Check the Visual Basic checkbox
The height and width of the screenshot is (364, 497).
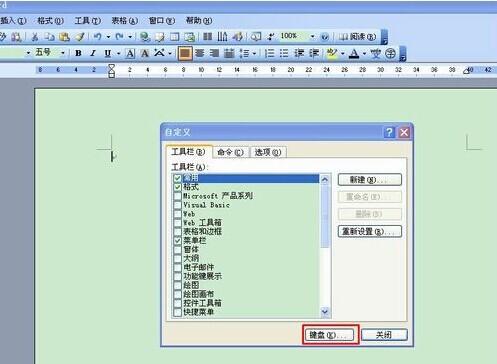click(x=177, y=205)
